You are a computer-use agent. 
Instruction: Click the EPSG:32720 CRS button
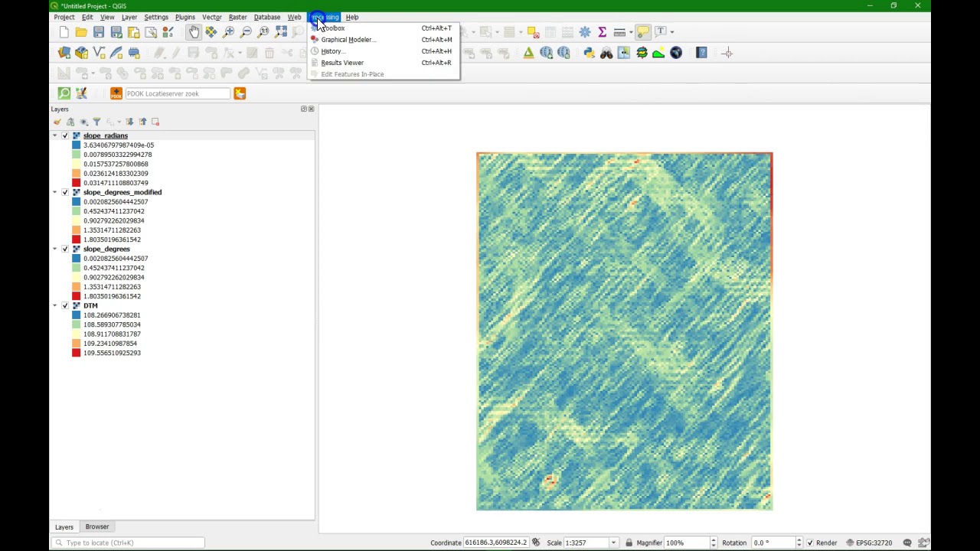(x=869, y=543)
